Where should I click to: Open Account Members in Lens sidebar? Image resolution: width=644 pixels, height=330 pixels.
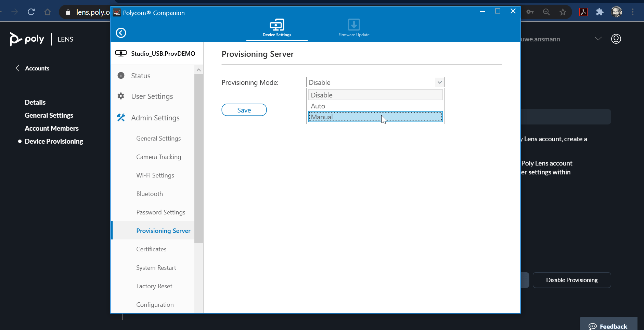click(52, 128)
